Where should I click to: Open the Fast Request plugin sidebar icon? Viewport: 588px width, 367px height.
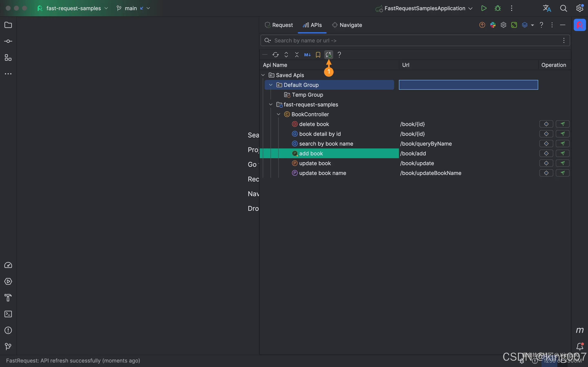[x=580, y=25]
